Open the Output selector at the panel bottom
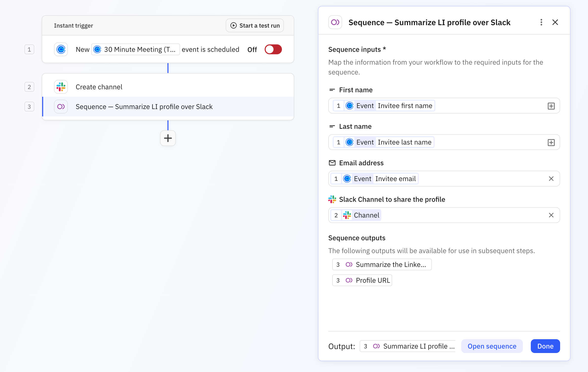This screenshot has width=588, height=372. pyautogui.click(x=407, y=346)
